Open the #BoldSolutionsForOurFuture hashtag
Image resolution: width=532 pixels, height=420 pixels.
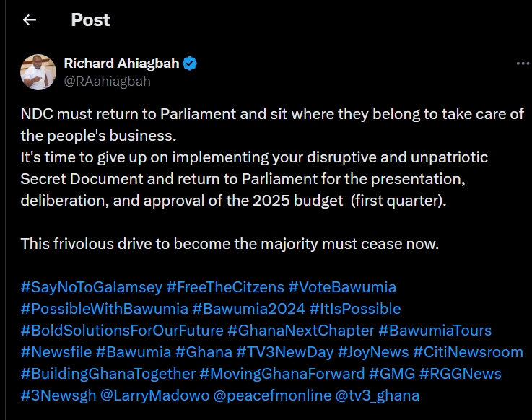122,331
